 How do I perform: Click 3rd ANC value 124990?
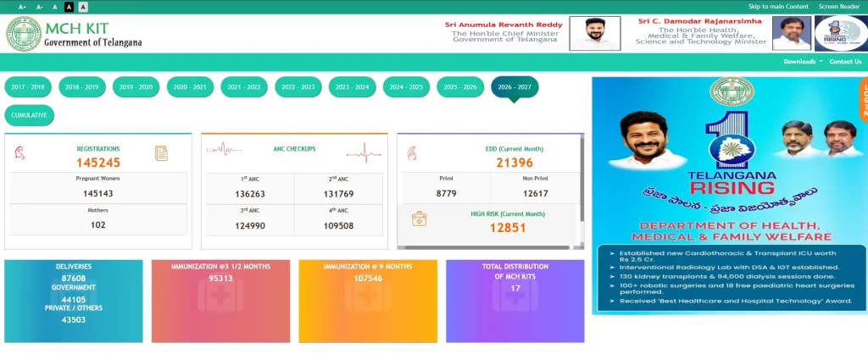pos(250,225)
